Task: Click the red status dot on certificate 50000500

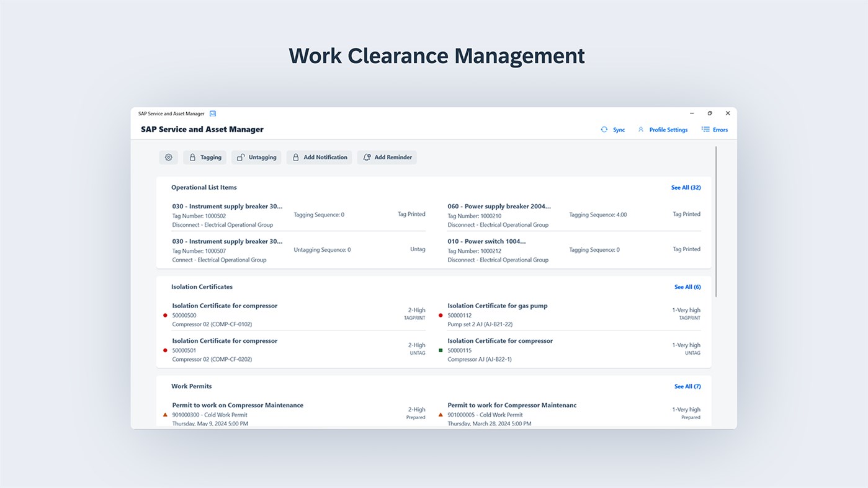Action: click(165, 315)
